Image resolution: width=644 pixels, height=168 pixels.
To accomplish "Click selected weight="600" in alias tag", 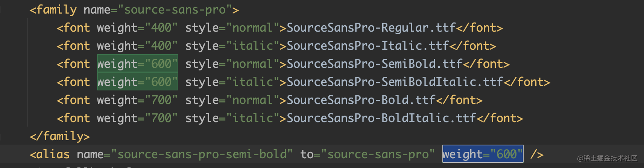I will pos(483,154).
